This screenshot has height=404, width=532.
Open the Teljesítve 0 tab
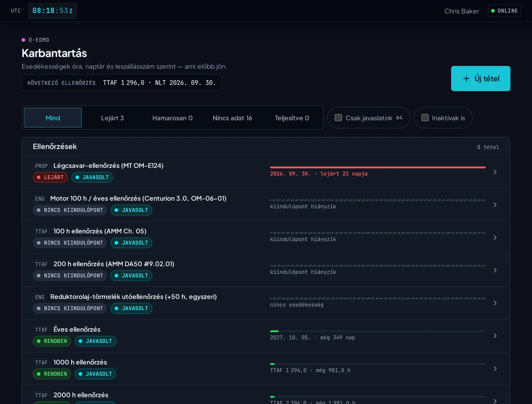(x=292, y=118)
